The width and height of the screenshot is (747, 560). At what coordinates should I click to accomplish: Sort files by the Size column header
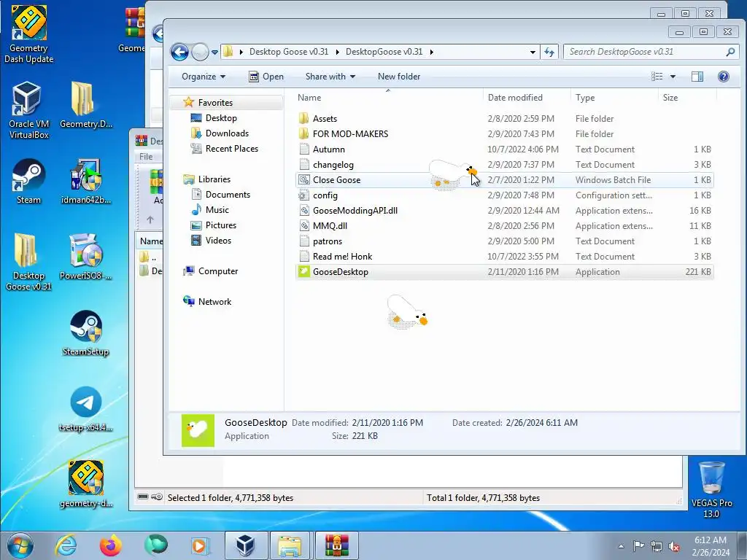(687, 98)
